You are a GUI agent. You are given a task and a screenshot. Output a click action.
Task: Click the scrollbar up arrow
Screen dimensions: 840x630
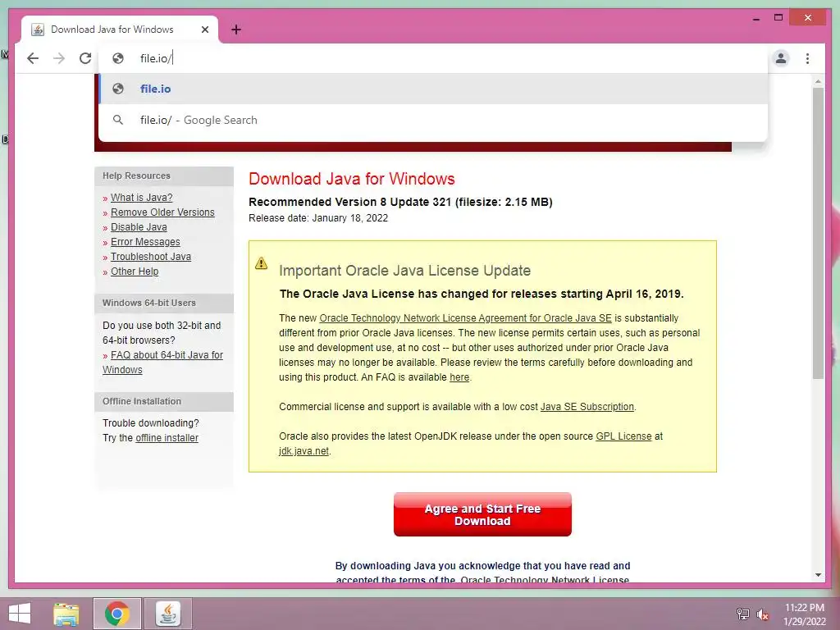point(818,82)
